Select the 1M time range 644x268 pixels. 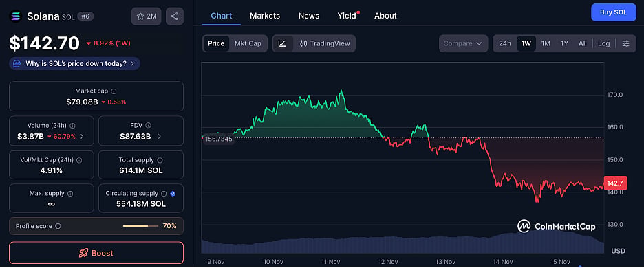[x=546, y=43]
